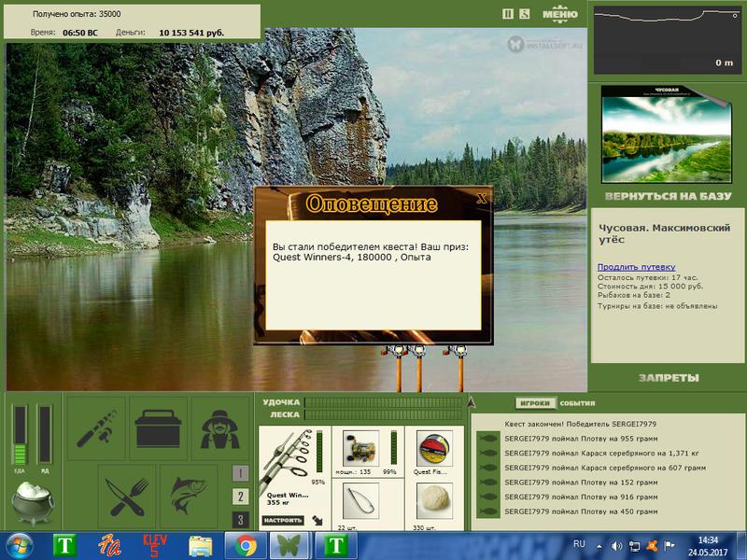
Task: Click the НАСТРОИТЬ tackle setup button
Action: (283, 521)
